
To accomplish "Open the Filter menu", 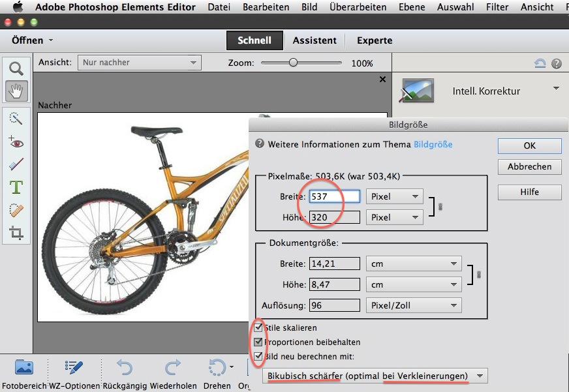I will click(x=497, y=7).
